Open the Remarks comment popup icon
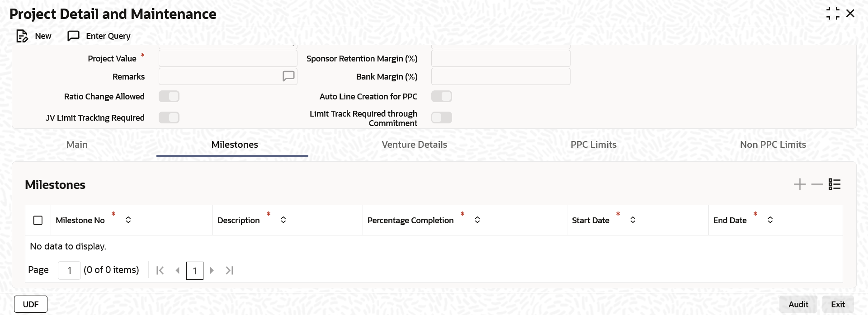This screenshot has height=315, width=868. (x=288, y=76)
